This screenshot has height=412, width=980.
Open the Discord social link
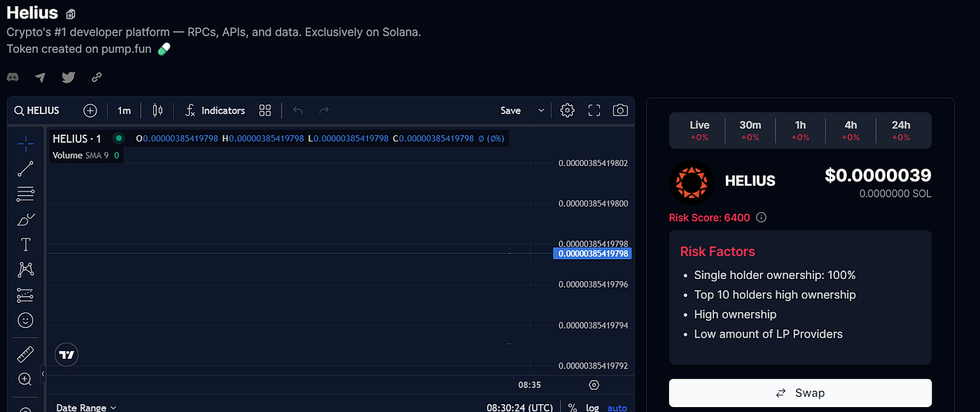(13, 77)
